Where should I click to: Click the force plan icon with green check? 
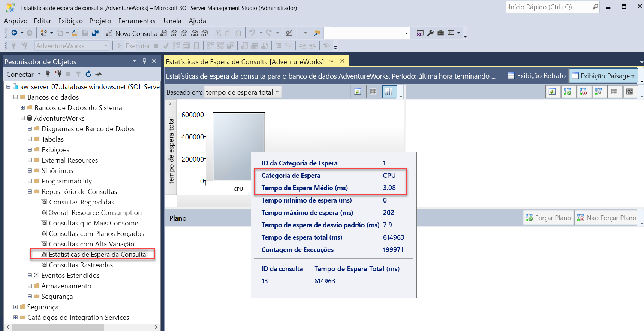pos(568,92)
